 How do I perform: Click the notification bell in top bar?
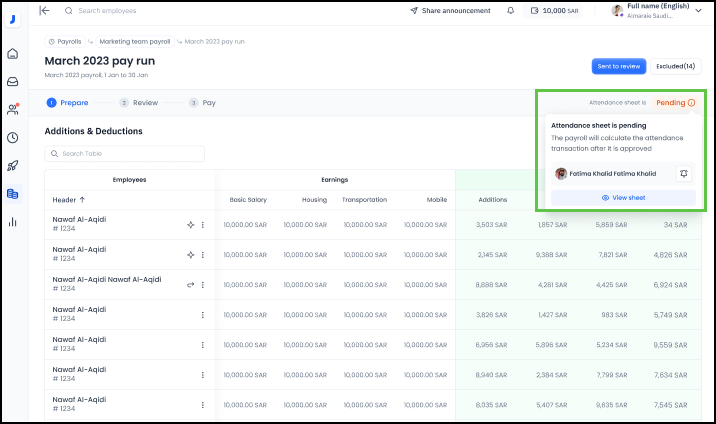click(511, 11)
